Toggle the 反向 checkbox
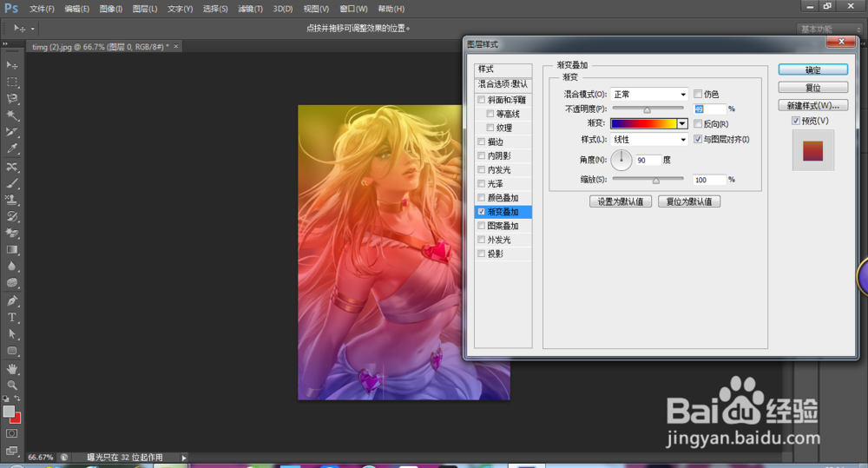This screenshot has width=868, height=468. pos(698,124)
